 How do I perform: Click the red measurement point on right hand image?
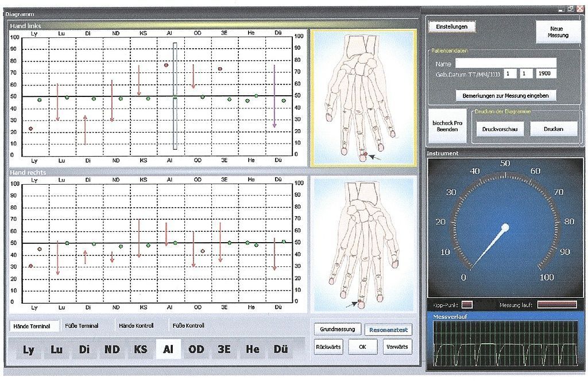pos(360,301)
